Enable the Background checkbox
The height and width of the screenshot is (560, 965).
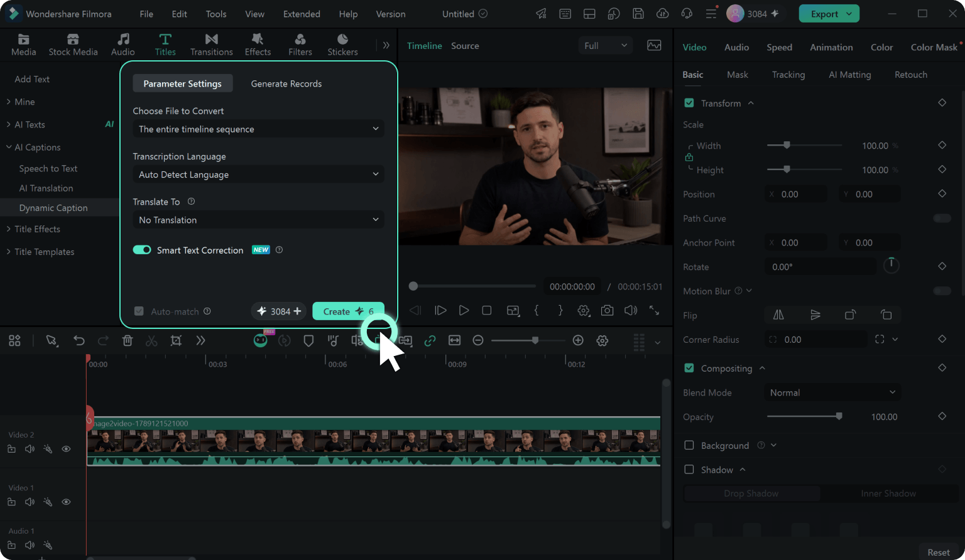pos(689,445)
